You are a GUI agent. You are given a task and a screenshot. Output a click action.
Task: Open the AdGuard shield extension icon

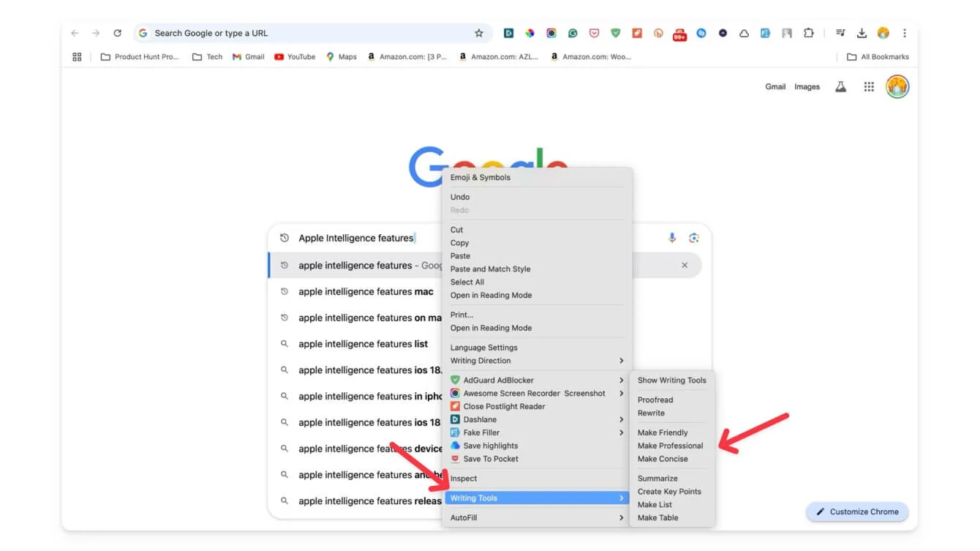point(616,33)
